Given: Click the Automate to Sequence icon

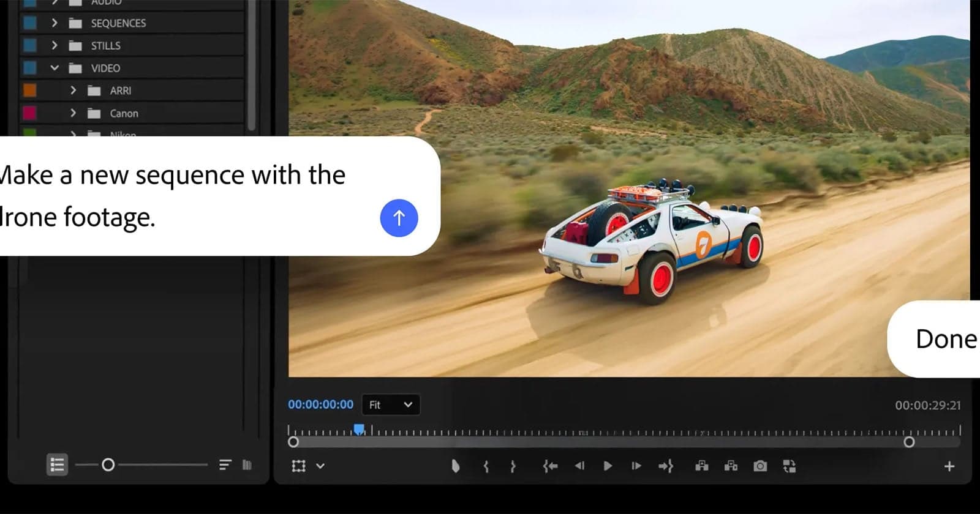Looking at the screenshot, I should [x=247, y=465].
